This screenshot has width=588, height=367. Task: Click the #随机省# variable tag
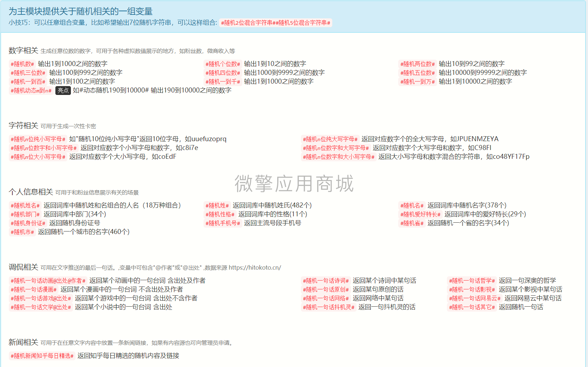[412, 223]
